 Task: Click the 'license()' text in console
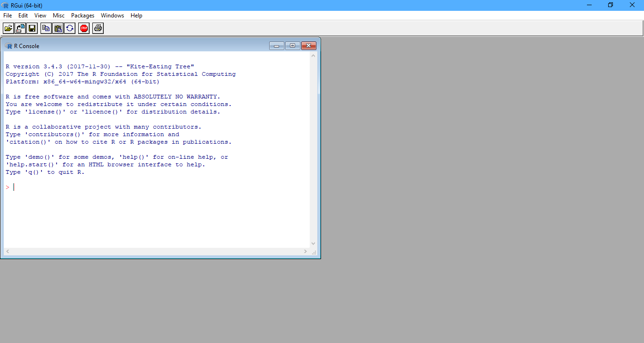[x=45, y=112]
